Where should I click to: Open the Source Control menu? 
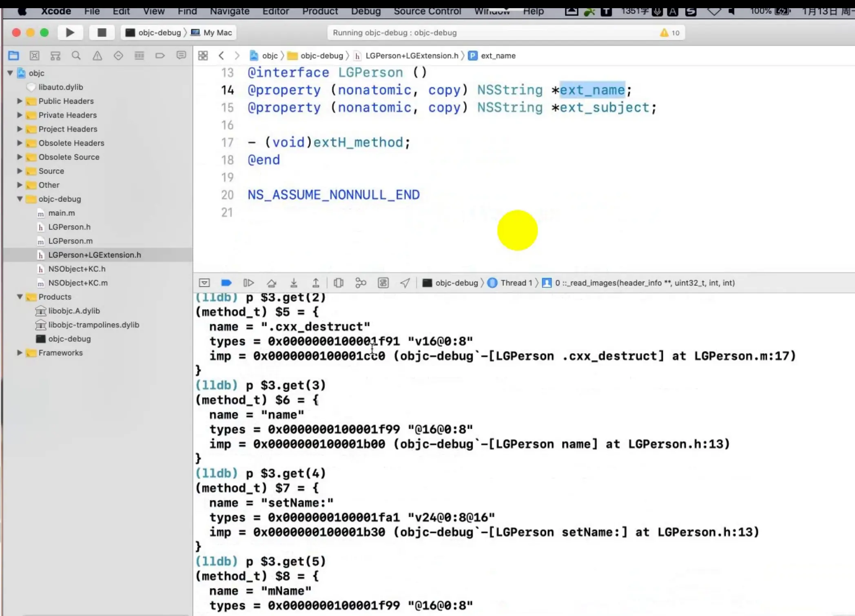pyautogui.click(x=427, y=11)
